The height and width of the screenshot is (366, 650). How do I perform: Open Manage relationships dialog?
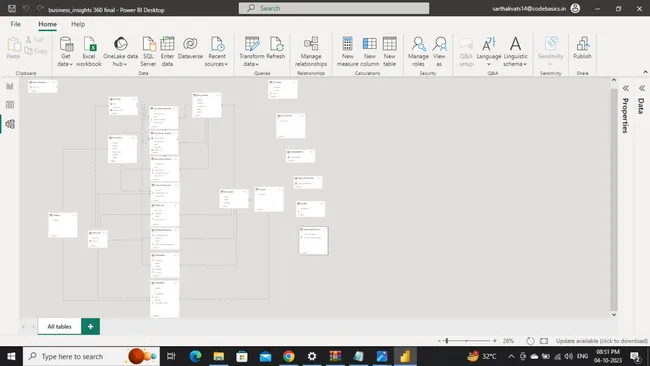click(311, 51)
